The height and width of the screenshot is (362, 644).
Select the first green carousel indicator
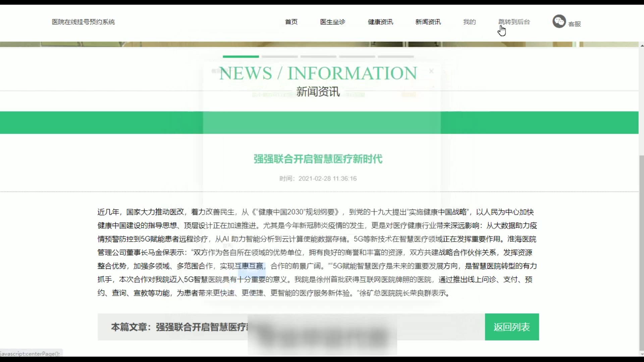(241, 57)
